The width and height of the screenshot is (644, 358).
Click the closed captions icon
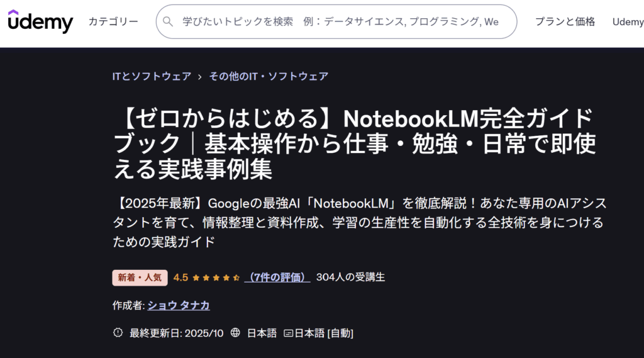pyautogui.click(x=288, y=333)
